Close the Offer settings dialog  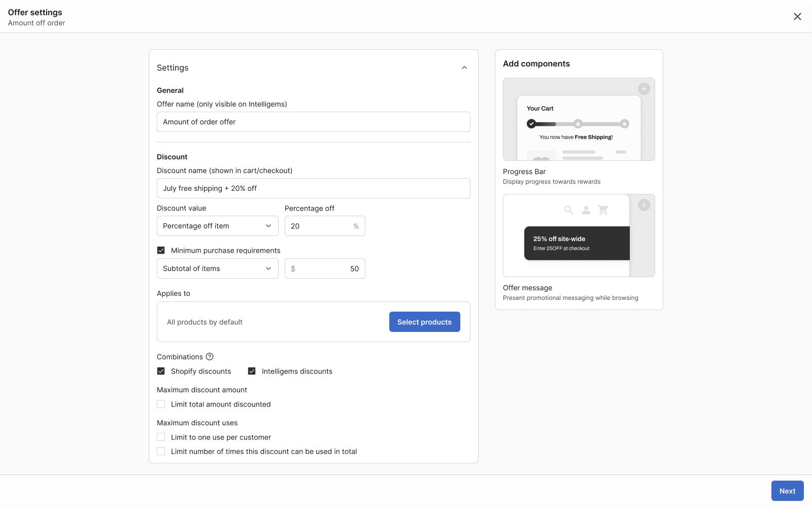(797, 17)
